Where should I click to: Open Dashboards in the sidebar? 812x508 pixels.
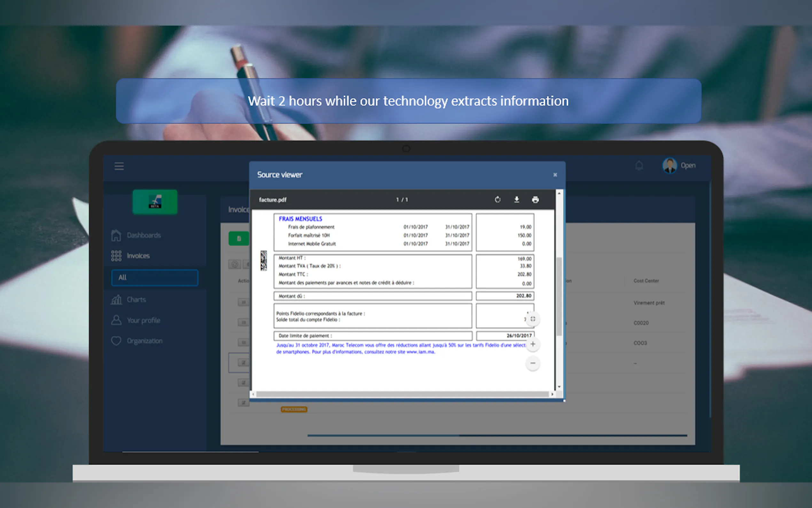point(144,235)
